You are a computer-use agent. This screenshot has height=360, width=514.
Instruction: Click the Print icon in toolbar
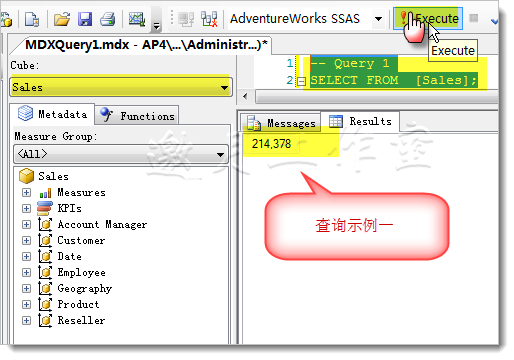108,19
